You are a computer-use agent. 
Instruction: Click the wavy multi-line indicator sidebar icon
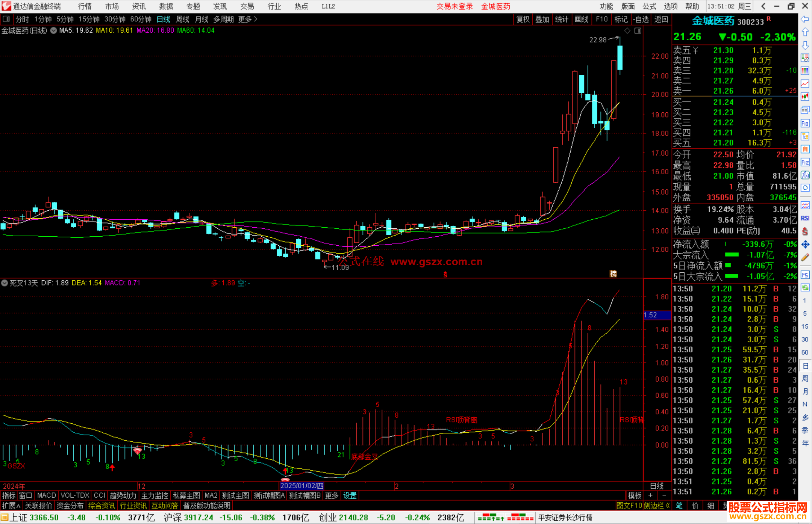[805, 205]
